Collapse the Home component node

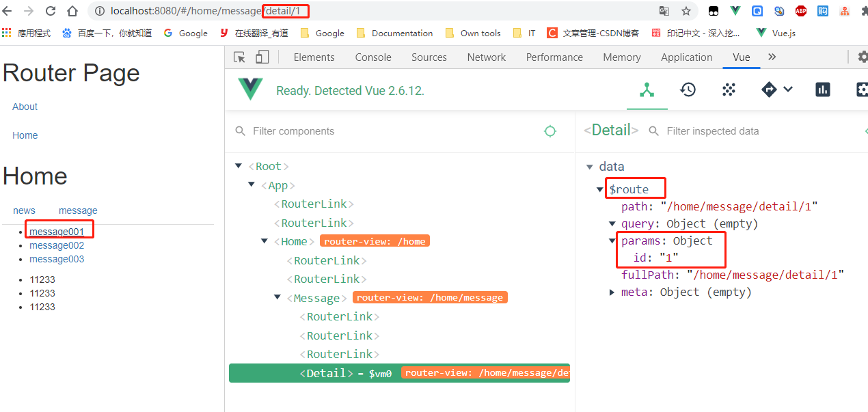[x=264, y=241]
